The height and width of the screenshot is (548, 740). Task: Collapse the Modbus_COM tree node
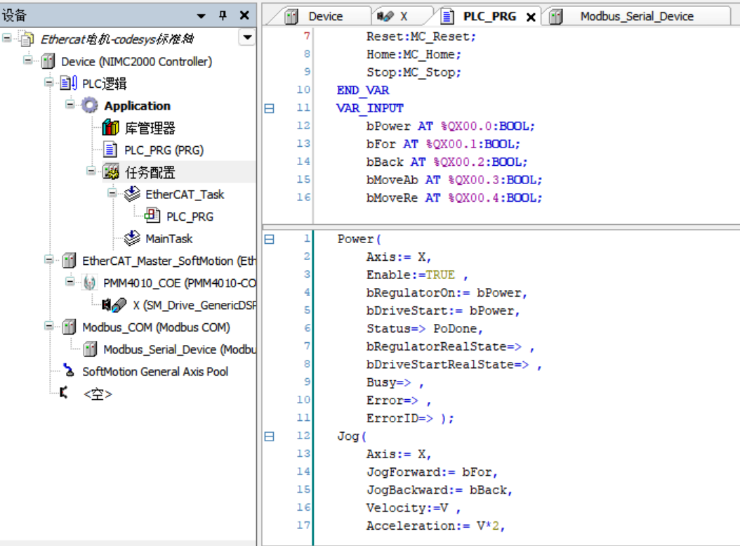[48, 327]
